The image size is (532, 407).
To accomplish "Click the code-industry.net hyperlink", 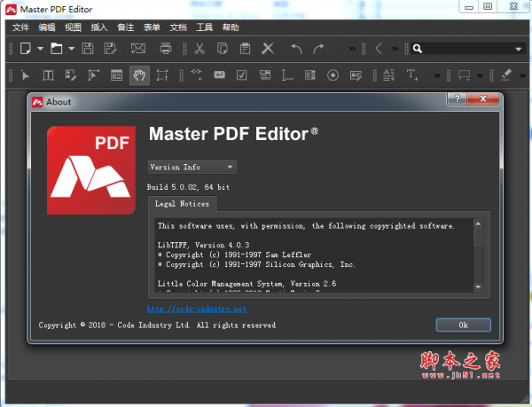I will point(197,309).
